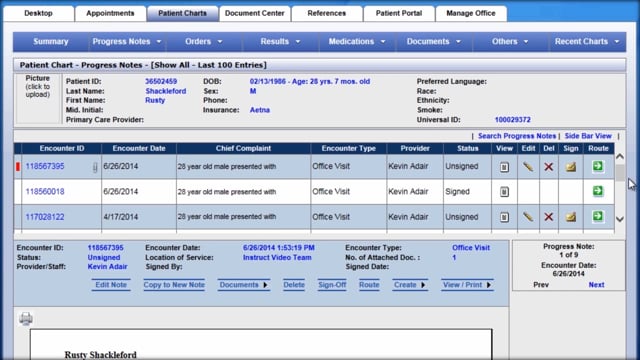Click Edit Note button
Screen dimensions: 640x360
click(x=111, y=285)
